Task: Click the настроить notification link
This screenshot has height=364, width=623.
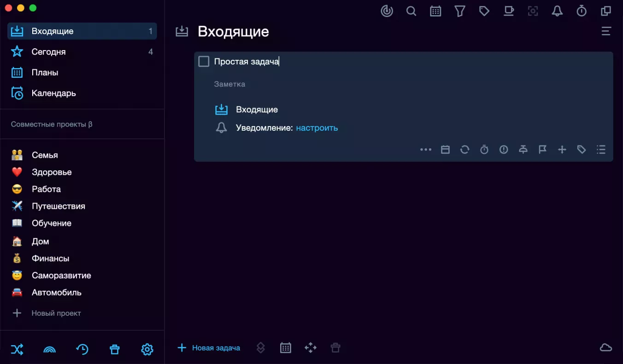Action: tap(317, 128)
